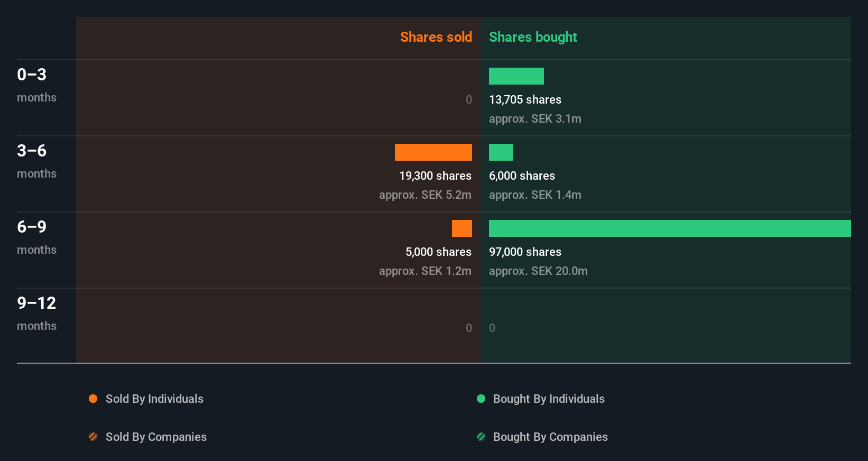Select the Bought By Individuals legend label

(549, 399)
